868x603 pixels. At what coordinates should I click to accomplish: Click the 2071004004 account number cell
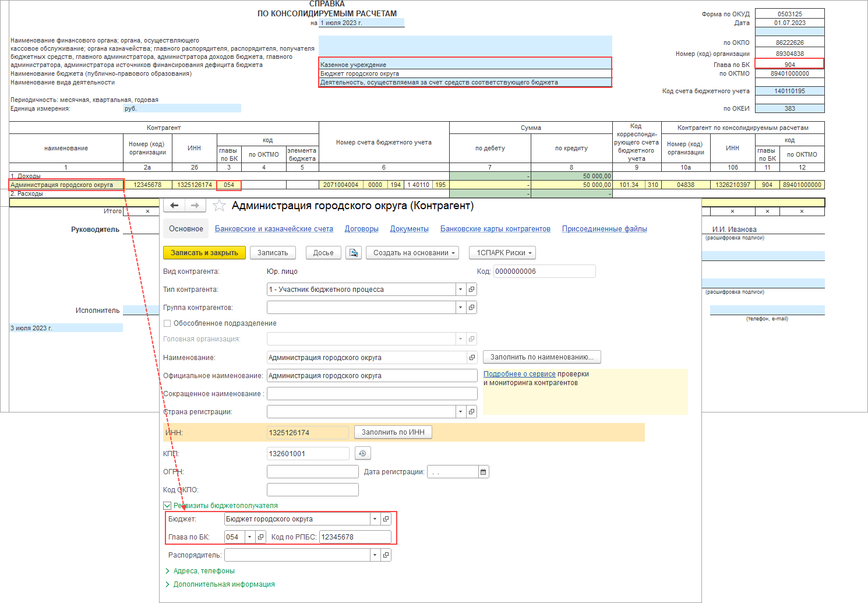pos(341,185)
